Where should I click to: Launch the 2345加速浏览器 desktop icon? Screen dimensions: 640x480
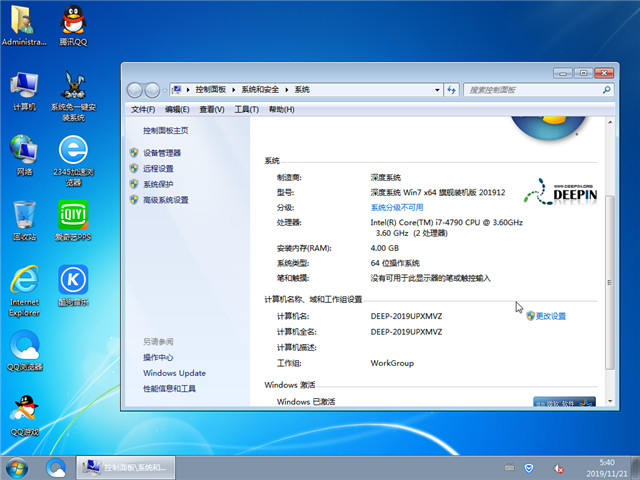tap(73, 161)
